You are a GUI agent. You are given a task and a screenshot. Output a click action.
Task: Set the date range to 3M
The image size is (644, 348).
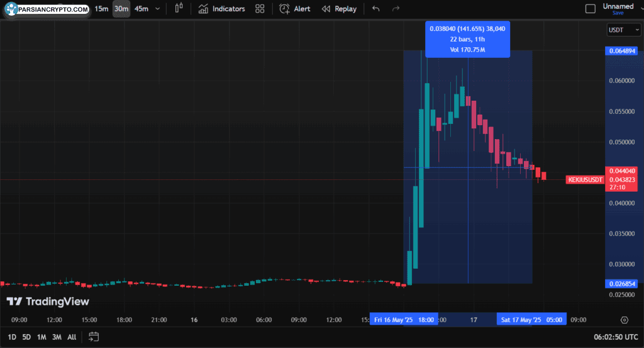click(57, 337)
